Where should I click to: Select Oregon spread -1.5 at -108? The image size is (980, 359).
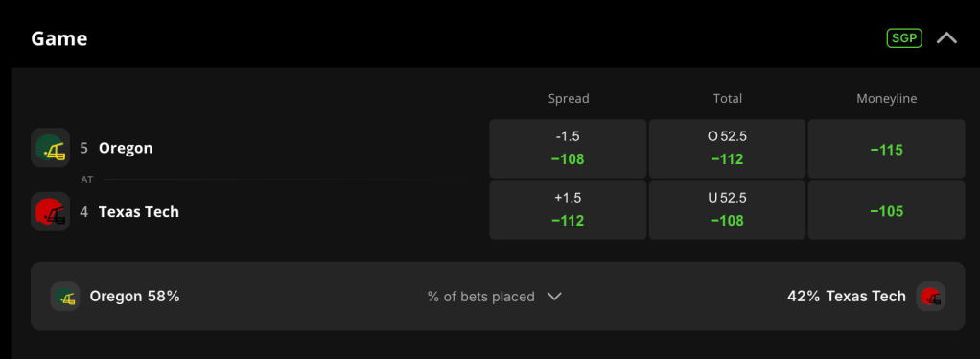point(568,148)
